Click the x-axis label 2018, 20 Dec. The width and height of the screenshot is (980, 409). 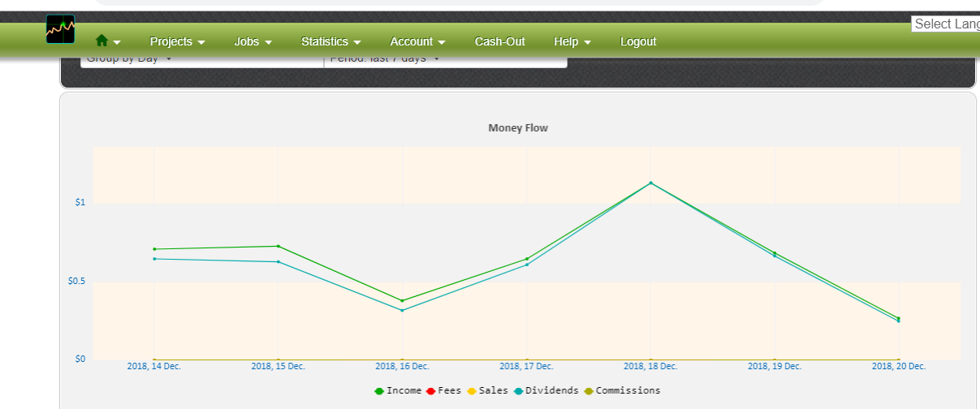pyautogui.click(x=899, y=366)
